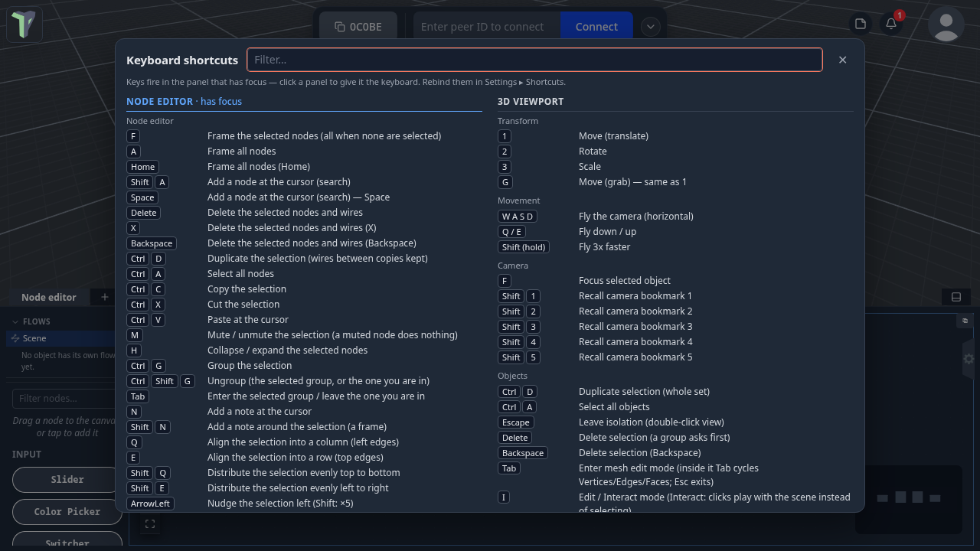Click 'Add a note at the cursor' text
This screenshot has width=980, height=551.
(x=260, y=412)
